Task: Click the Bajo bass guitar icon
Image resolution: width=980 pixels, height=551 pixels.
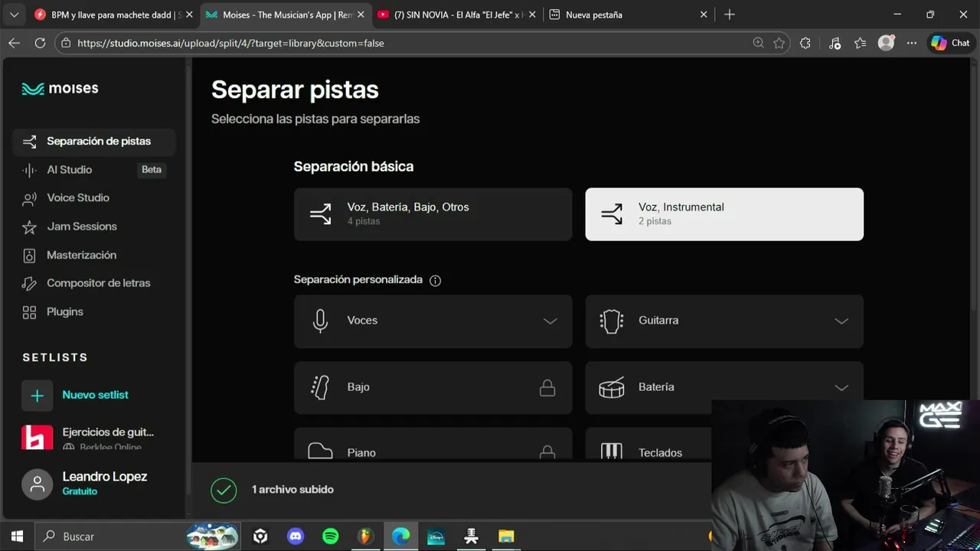Action: pyautogui.click(x=320, y=388)
